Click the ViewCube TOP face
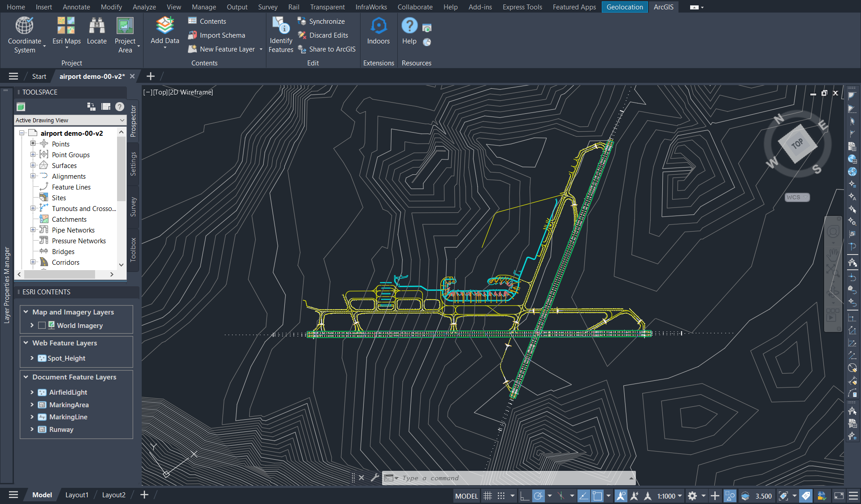The width and height of the screenshot is (861, 504). 797,144
